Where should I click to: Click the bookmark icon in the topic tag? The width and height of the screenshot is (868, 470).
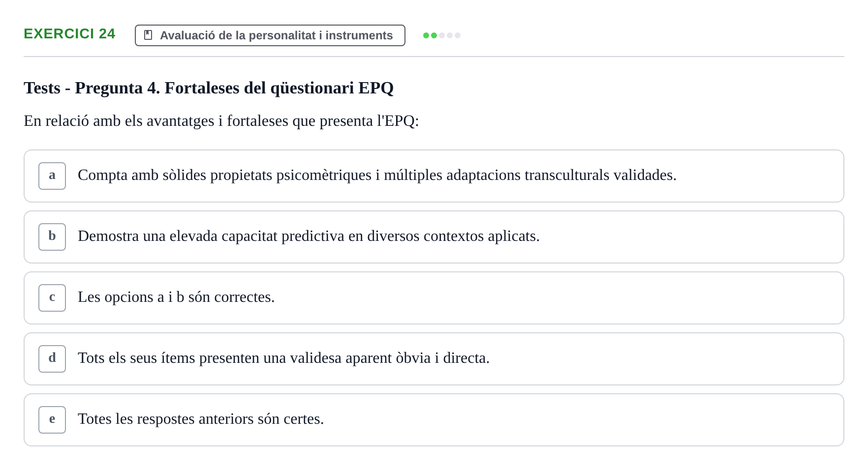(x=148, y=35)
